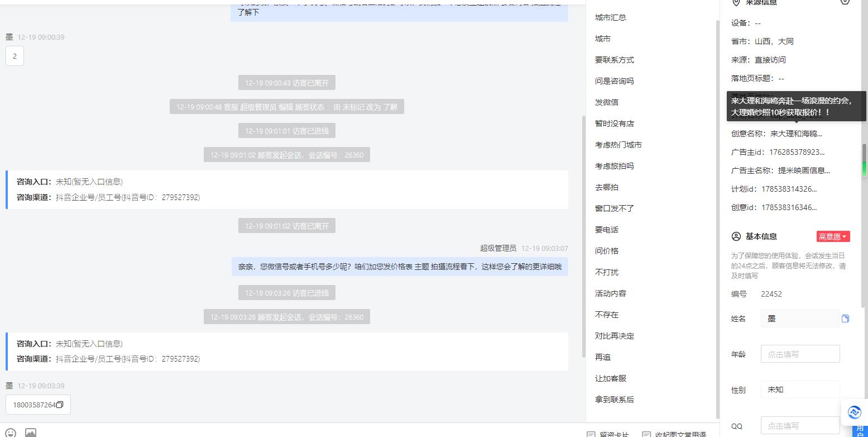Click the 年龄 input field
The height and width of the screenshot is (437, 868).
(800, 354)
